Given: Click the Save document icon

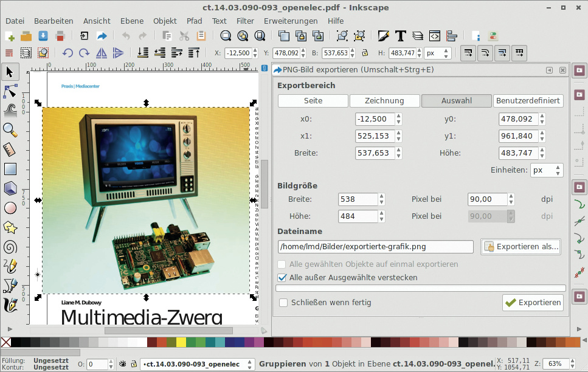Looking at the screenshot, I should click(43, 36).
